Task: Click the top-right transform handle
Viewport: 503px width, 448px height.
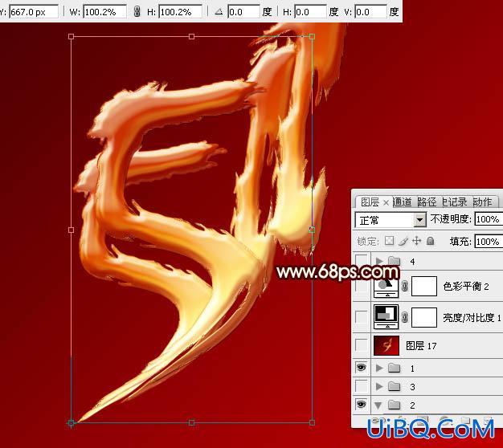Action: coord(312,37)
